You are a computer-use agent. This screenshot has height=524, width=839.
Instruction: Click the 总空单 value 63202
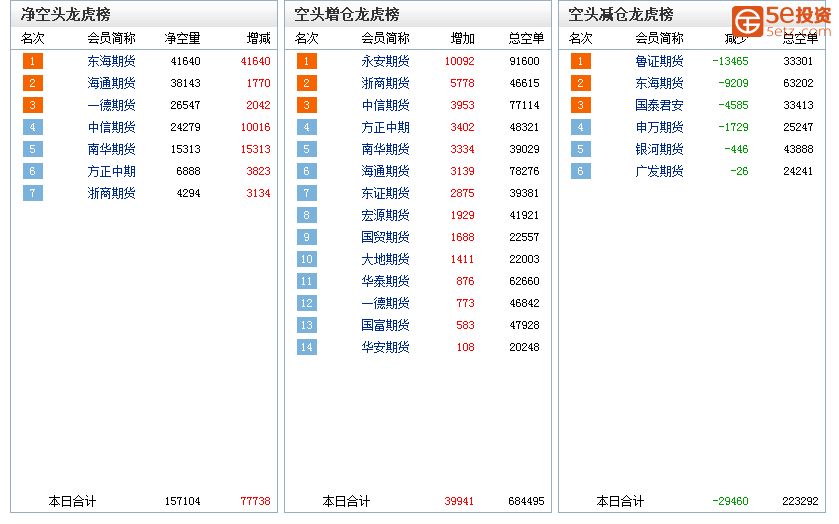tap(798, 83)
